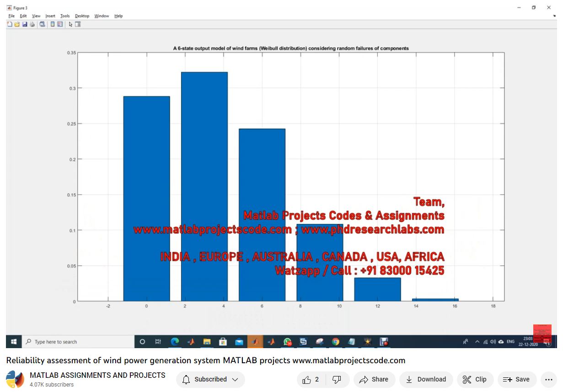Open the Help menu
This screenshot has height=392, width=563.
pos(118,16)
